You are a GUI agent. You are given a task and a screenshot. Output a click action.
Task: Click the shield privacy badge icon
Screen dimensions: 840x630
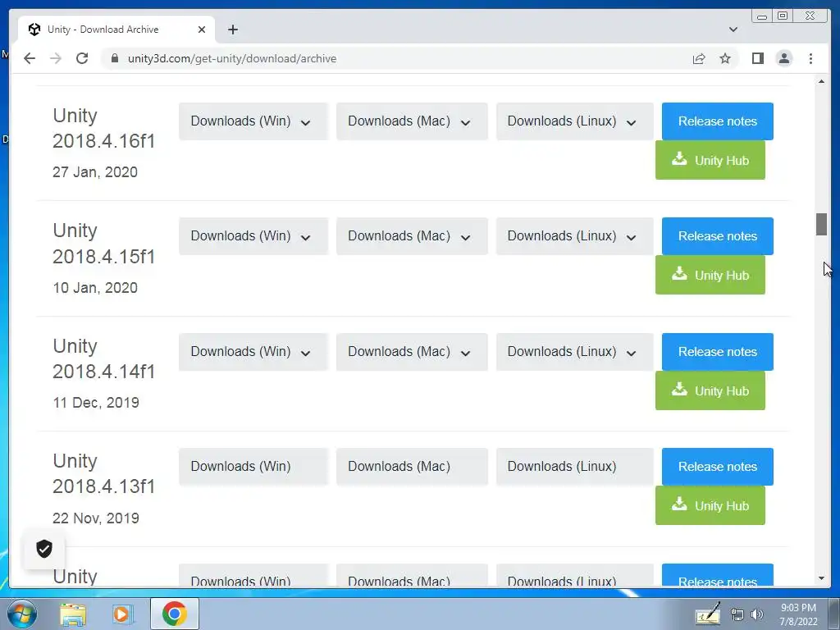point(44,549)
